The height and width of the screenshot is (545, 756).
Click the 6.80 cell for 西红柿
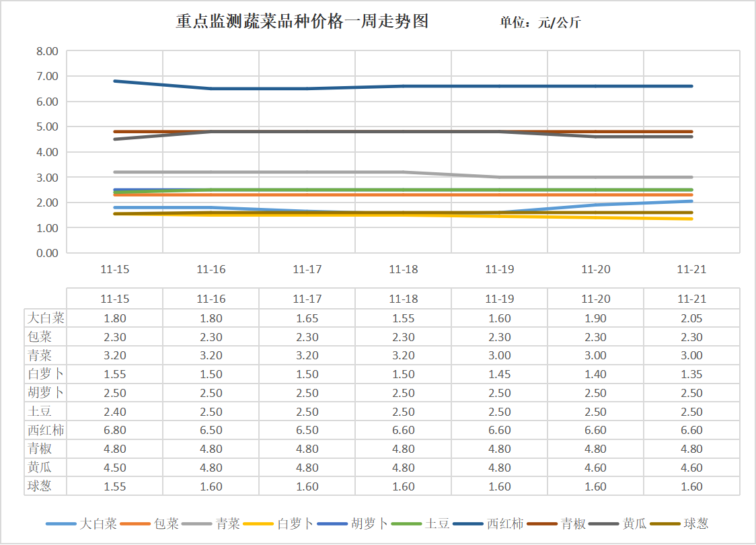[x=114, y=430]
